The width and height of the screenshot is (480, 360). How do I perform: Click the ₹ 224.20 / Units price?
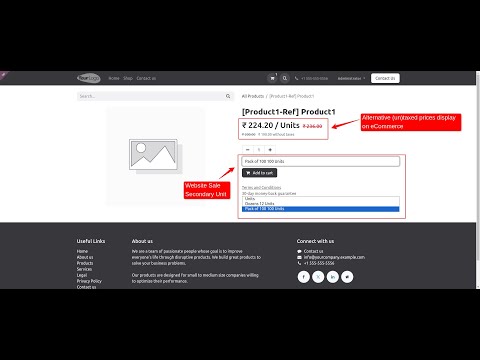click(x=271, y=125)
